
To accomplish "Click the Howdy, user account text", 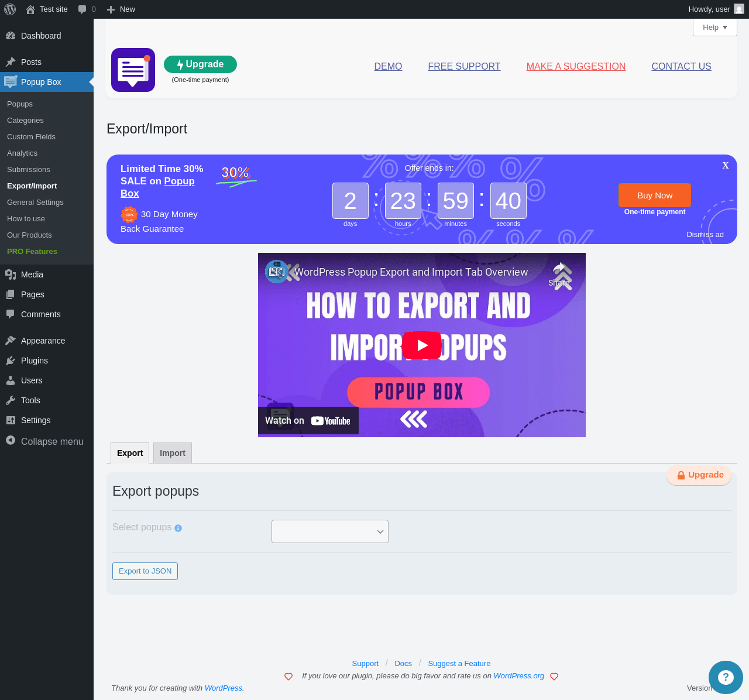I will click(x=709, y=9).
